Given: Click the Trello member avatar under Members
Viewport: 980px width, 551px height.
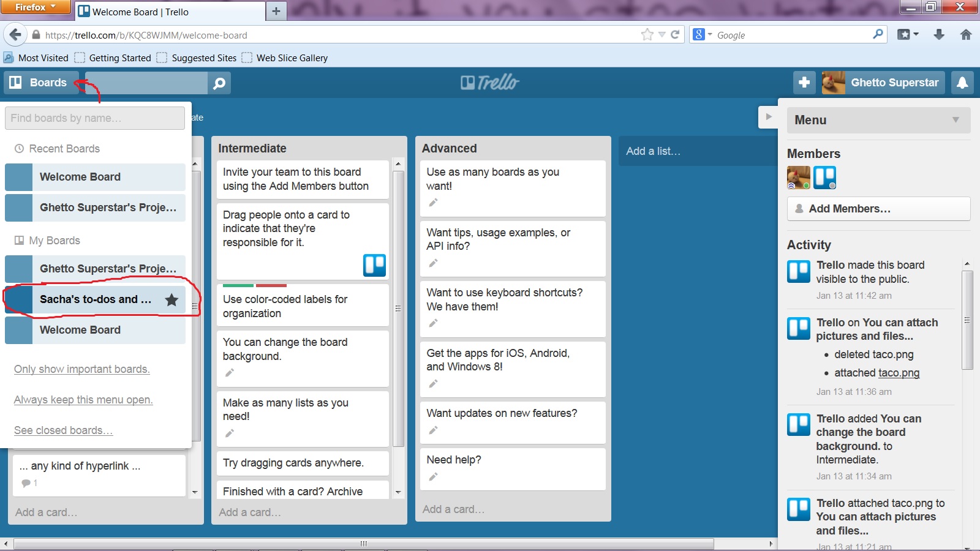Looking at the screenshot, I should pyautogui.click(x=825, y=178).
